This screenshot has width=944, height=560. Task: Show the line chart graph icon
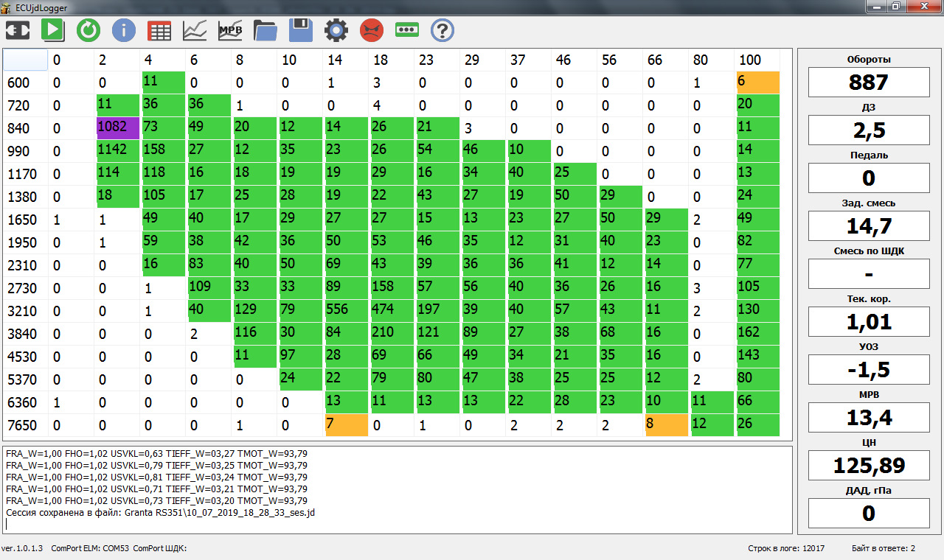(x=195, y=30)
